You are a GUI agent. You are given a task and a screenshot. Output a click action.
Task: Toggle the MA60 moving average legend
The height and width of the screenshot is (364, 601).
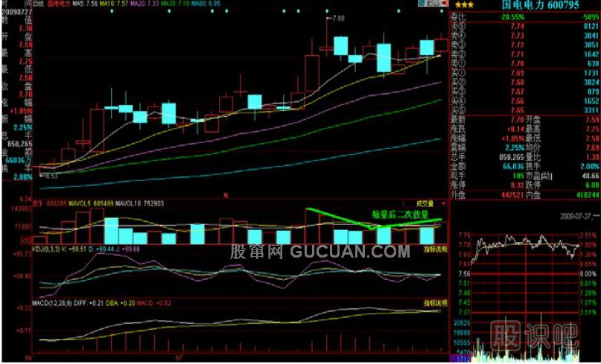click(207, 4)
